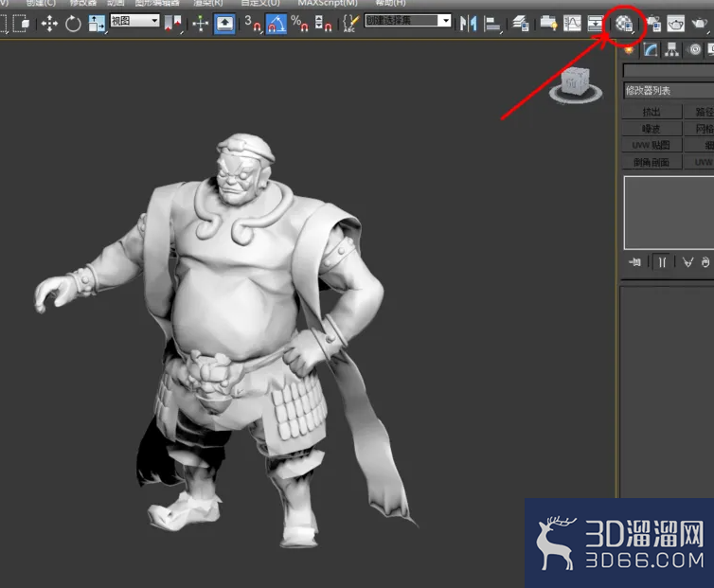Toggle the 3D Snaps button

tap(253, 24)
